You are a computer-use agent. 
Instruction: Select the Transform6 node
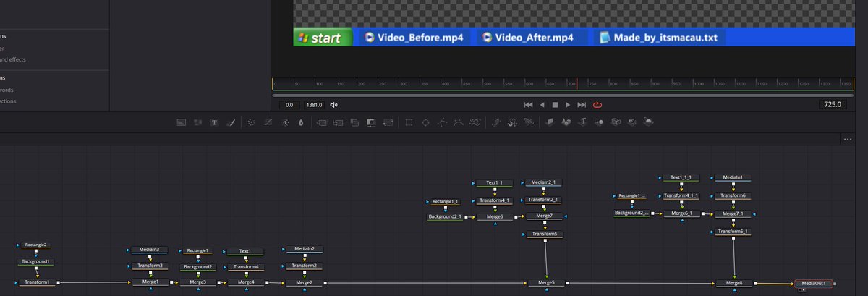click(733, 195)
